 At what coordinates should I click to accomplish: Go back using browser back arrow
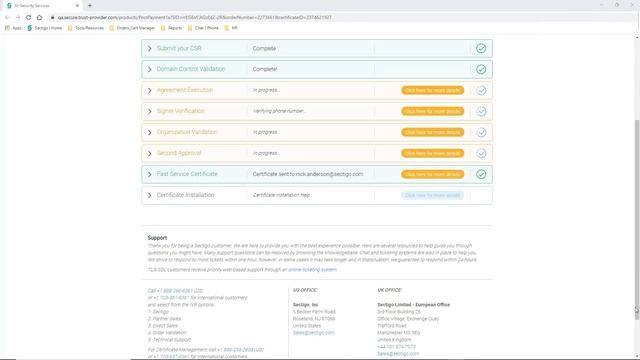click(7, 18)
